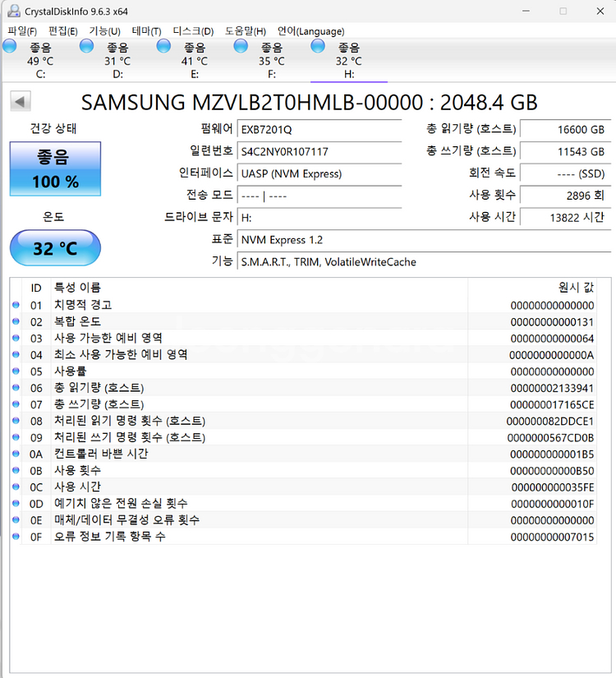Image resolution: width=616 pixels, height=678 pixels.
Task: Click status dot for attribute 08 row
Action: (16, 421)
